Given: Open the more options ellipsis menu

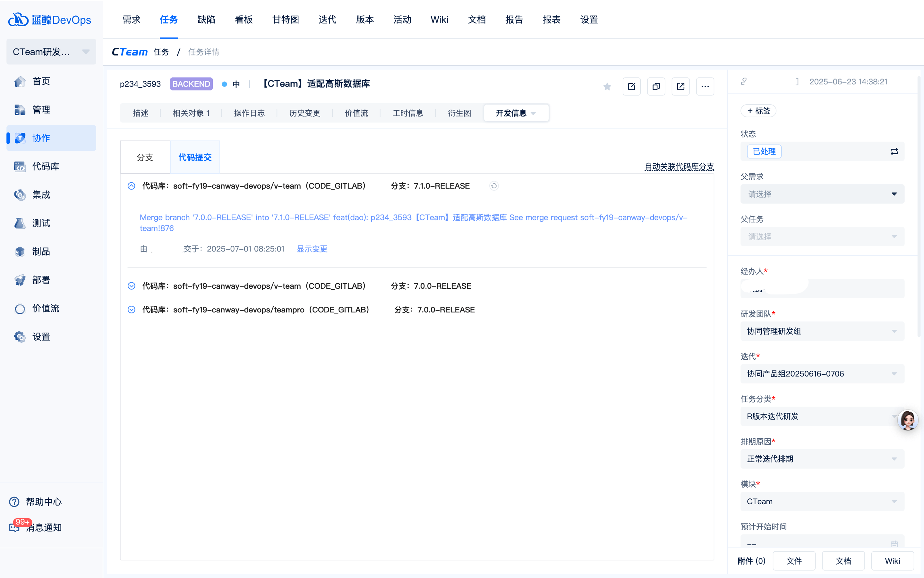Looking at the screenshot, I should point(705,87).
